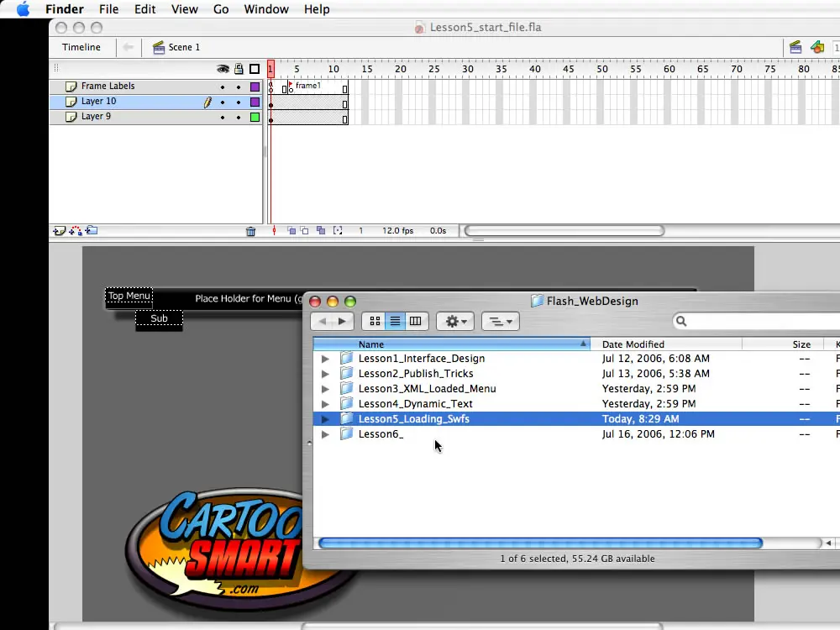This screenshot has height=630, width=840.
Task: Insert a new layer folder
Action: [92, 231]
